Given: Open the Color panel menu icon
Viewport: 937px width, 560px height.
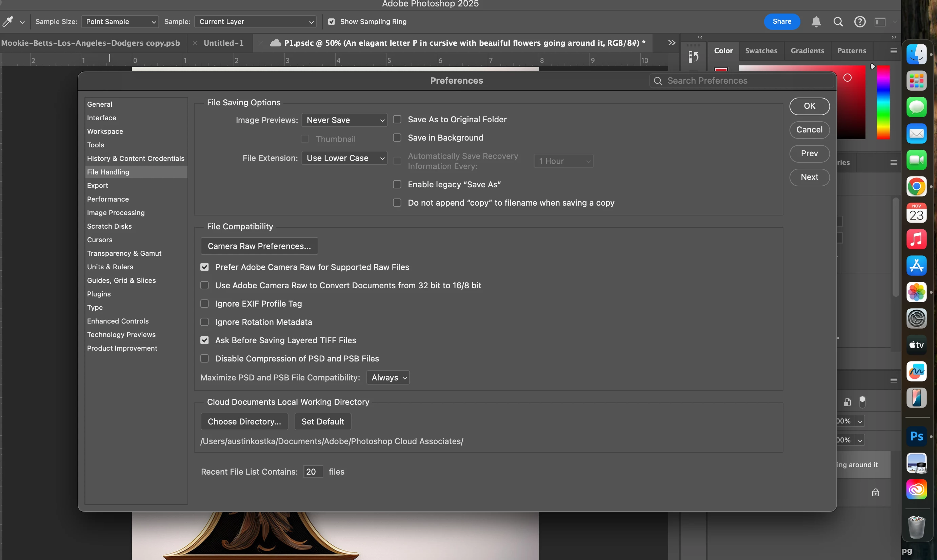Looking at the screenshot, I should point(894,50).
